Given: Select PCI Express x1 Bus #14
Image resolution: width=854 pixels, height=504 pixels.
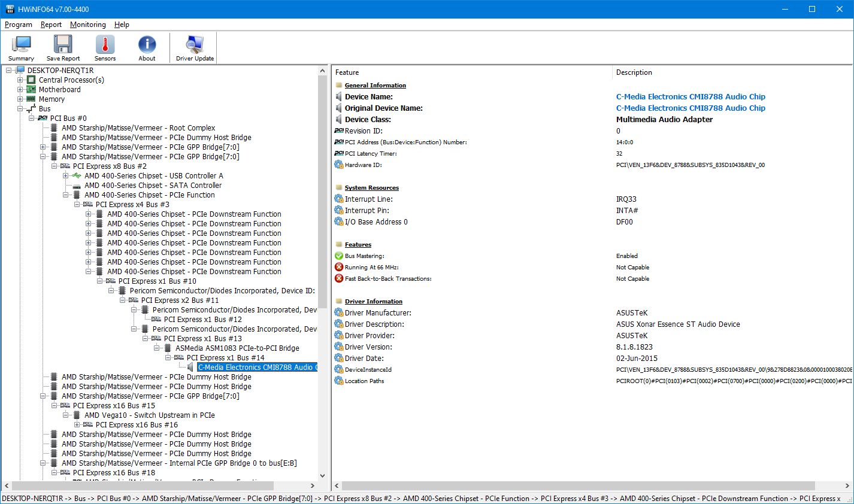Looking at the screenshot, I should click(x=225, y=358).
